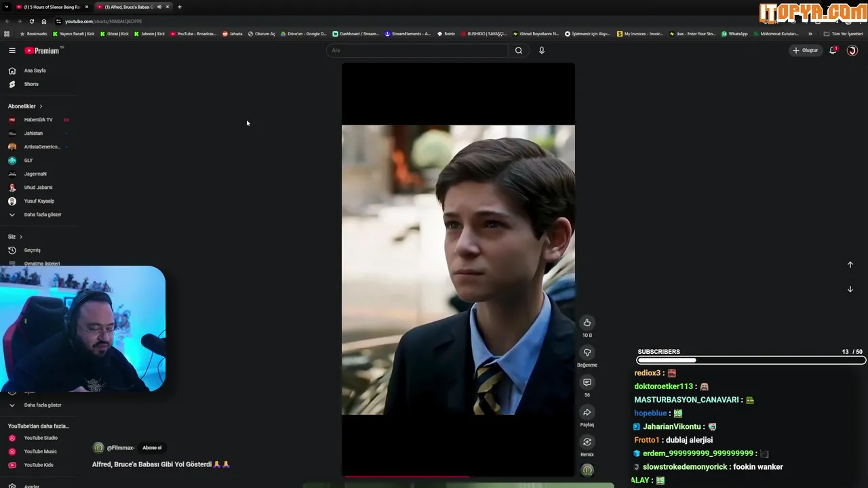Open the Oluştur create menu

click(x=806, y=50)
